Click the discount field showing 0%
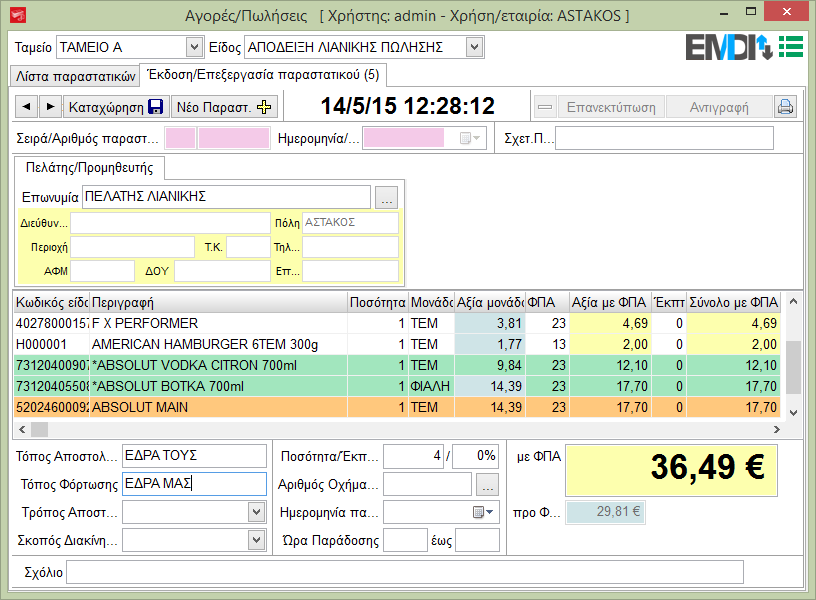The width and height of the screenshot is (816, 600). (x=476, y=456)
